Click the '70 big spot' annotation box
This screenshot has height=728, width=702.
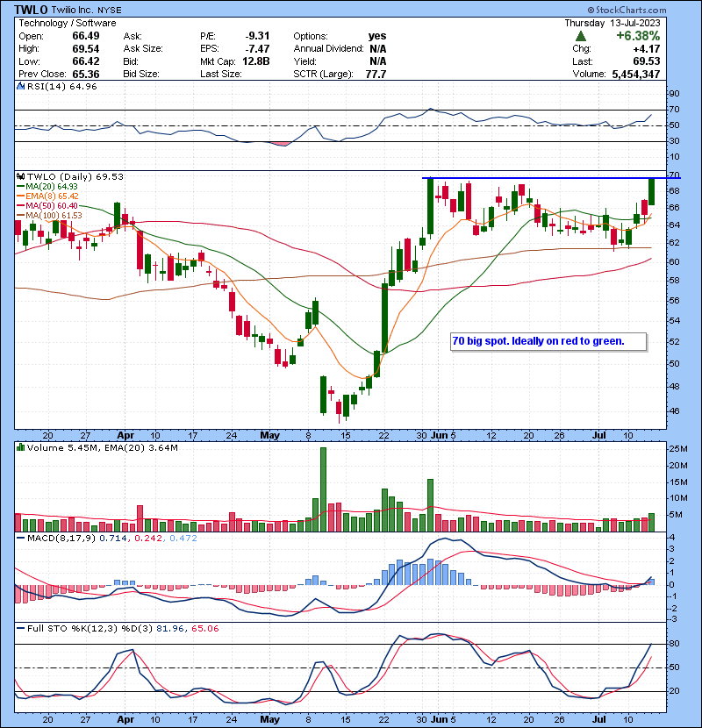(548, 341)
